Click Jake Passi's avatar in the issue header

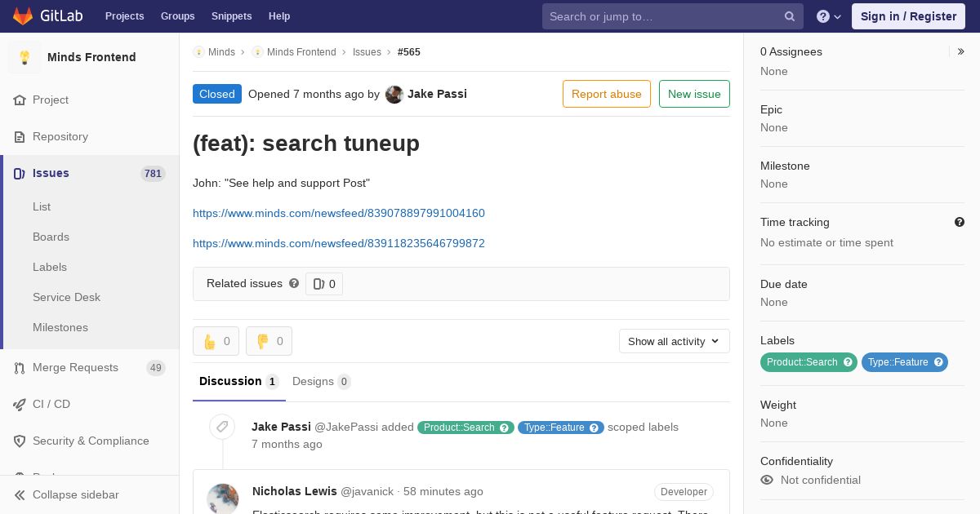click(394, 94)
